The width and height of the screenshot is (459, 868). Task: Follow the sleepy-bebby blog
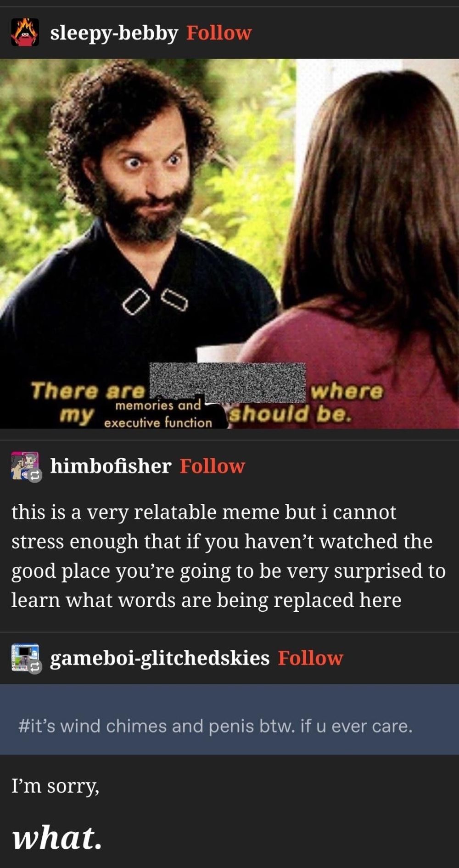pyautogui.click(x=219, y=33)
